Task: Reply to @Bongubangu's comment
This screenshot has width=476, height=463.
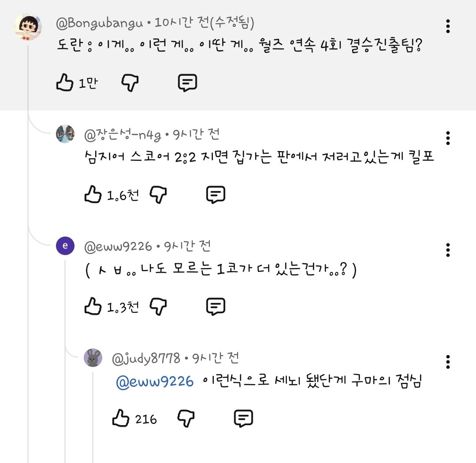Action: [187, 83]
